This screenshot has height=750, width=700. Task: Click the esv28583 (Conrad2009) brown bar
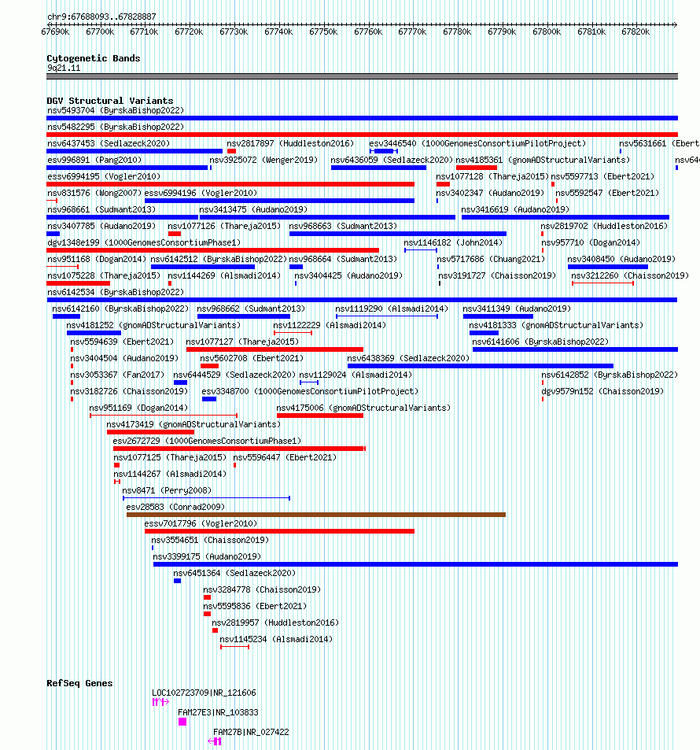point(316,515)
